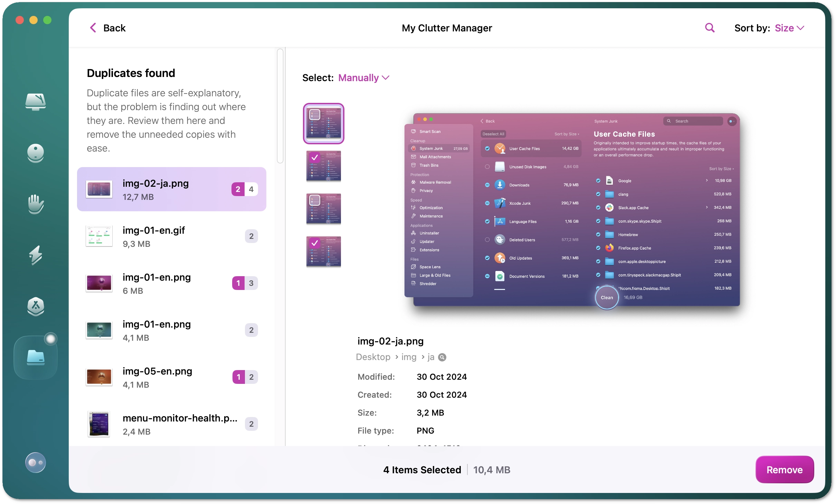This screenshot has width=836, height=504.
Task: Click img-01-en.png in duplicates list
Action: pos(156,283)
